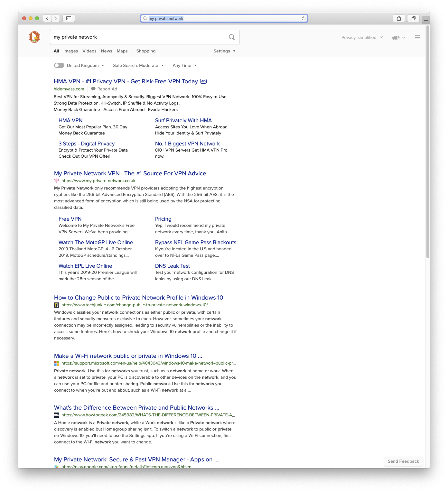Open a new tab with plus button
The height and width of the screenshot is (492, 448).
(x=426, y=20)
